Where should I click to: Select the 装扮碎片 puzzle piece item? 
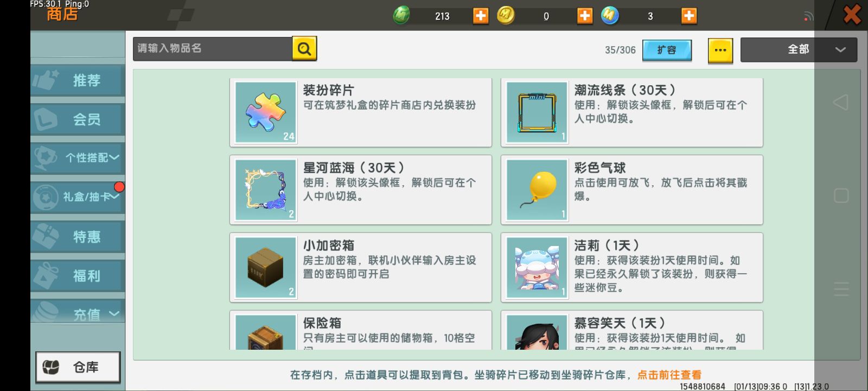click(x=361, y=112)
